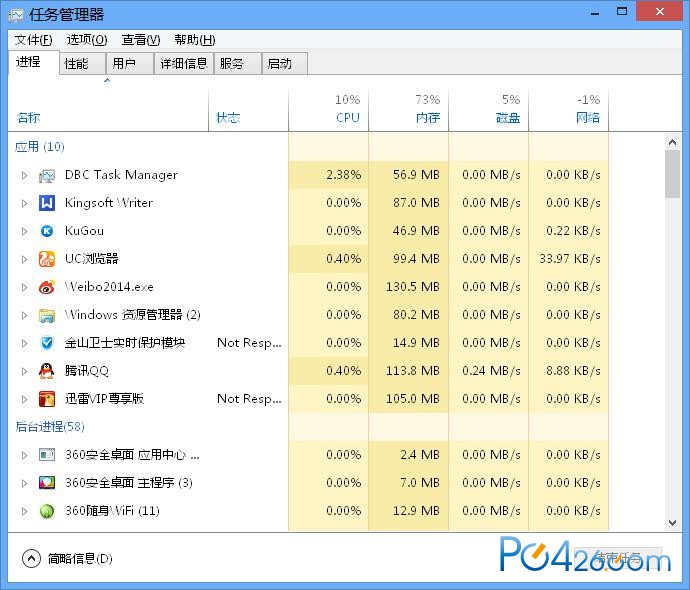Switch to the 服务 tab

click(238, 64)
